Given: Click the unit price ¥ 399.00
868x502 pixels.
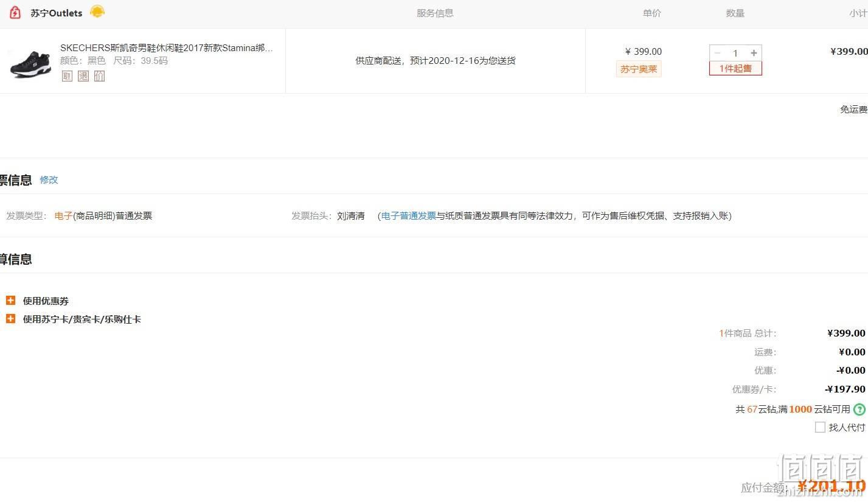Looking at the screenshot, I should 644,52.
